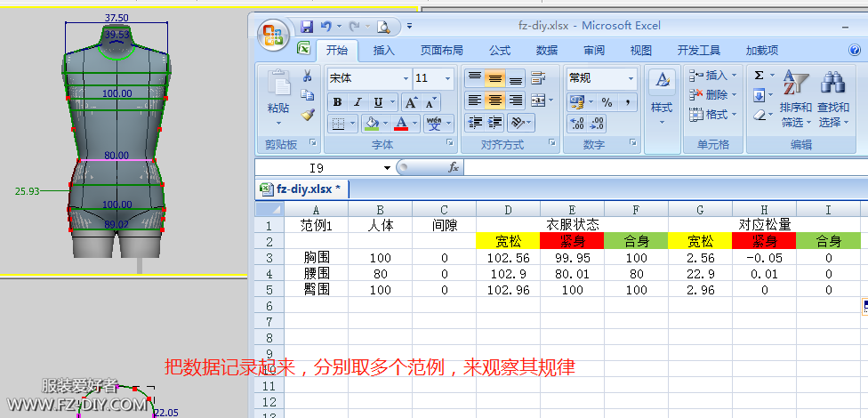Click the text orientation icon

[517, 123]
